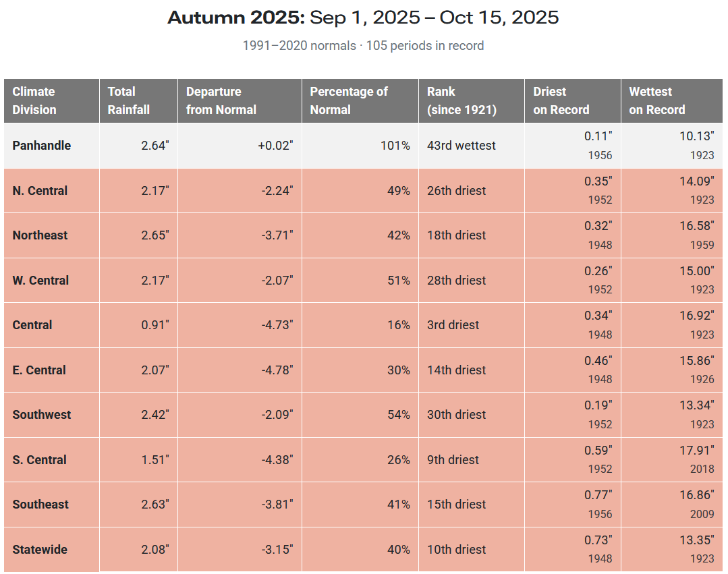Select W. Central's 0.26" driest record
The image size is (728, 574).
click(x=598, y=271)
